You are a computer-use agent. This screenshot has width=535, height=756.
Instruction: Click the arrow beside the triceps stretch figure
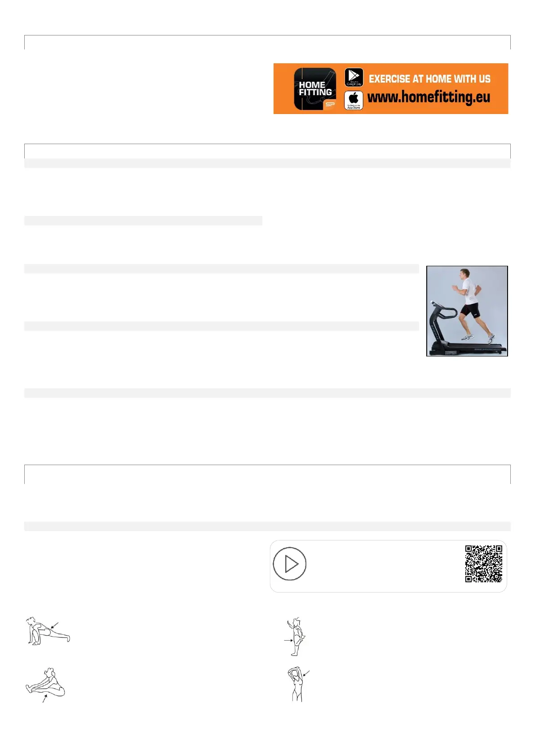(x=306, y=673)
